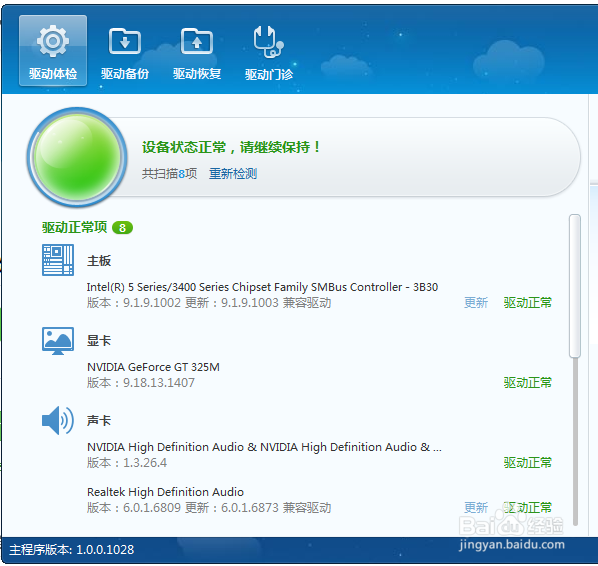Click the 重新检测 rescan link
Viewport: 598px width, 566px height.
(233, 174)
